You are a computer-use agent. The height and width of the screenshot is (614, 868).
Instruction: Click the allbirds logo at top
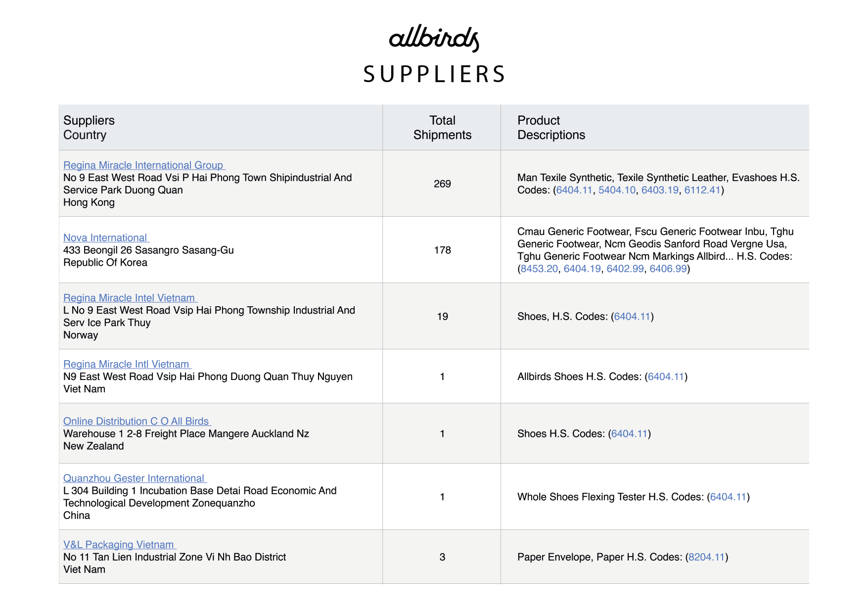pyautogui.click(x=434, y=38)
